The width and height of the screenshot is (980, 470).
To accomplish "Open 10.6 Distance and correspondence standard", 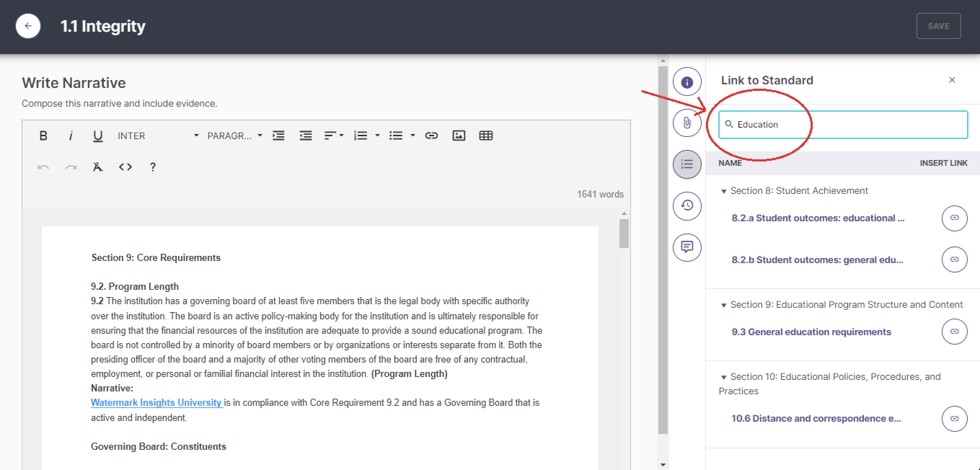I will point(816,418).
